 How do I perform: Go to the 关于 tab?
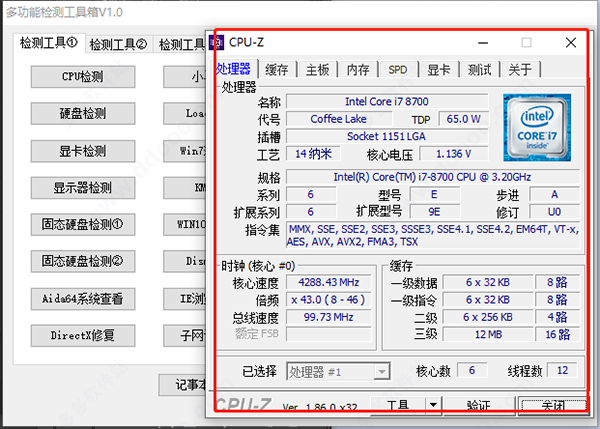click(520, 70)
